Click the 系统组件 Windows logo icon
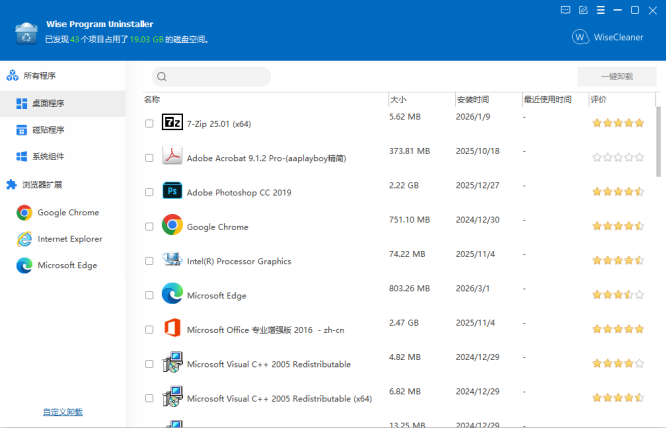This screenshot has width=666, height=428. pyautogui.click(x=22, y=157)
